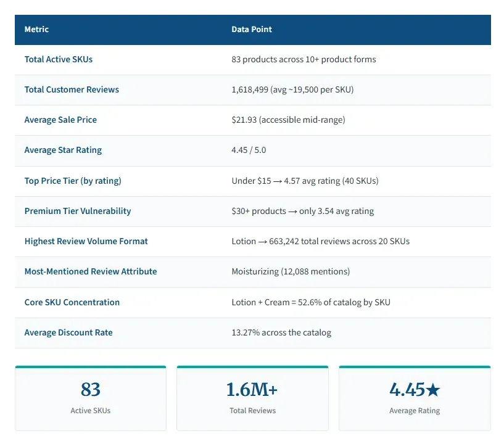Click Most-Mentioned Review Attribute label
The width and height of the screenshot is (504, 444).
[x=91, y=271]
